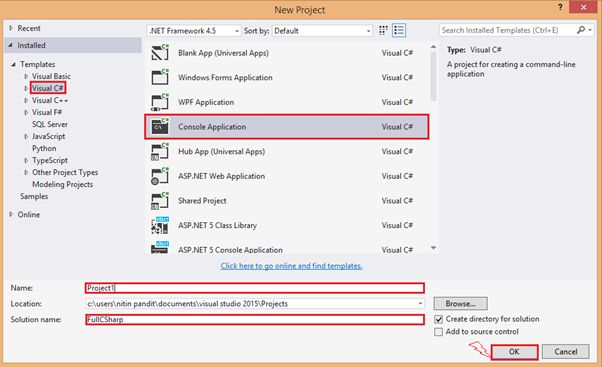The width and height of the screenshot is (602, 367).
Task: Open the .NET Framework 4.5 dropdown
Action: (194, 31)
